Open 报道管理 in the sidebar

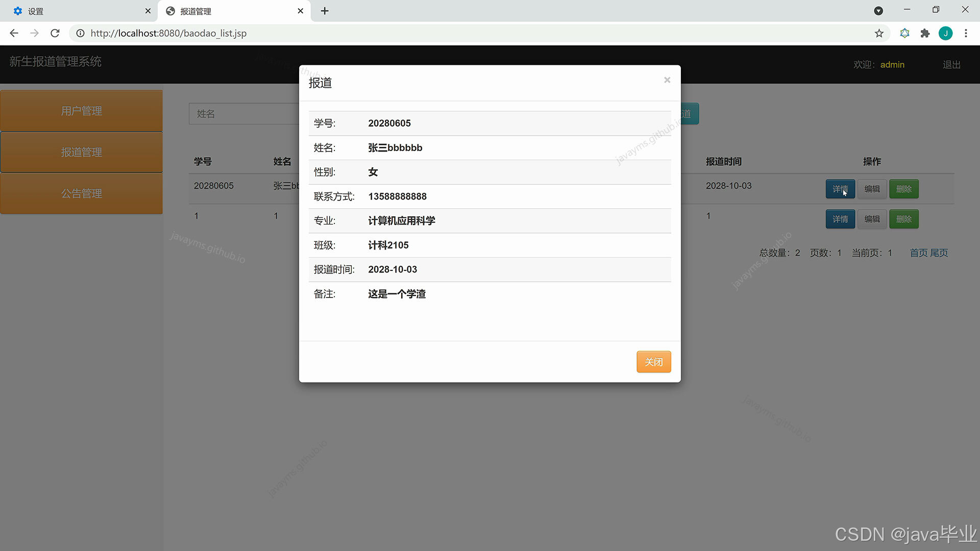[81, 152]
